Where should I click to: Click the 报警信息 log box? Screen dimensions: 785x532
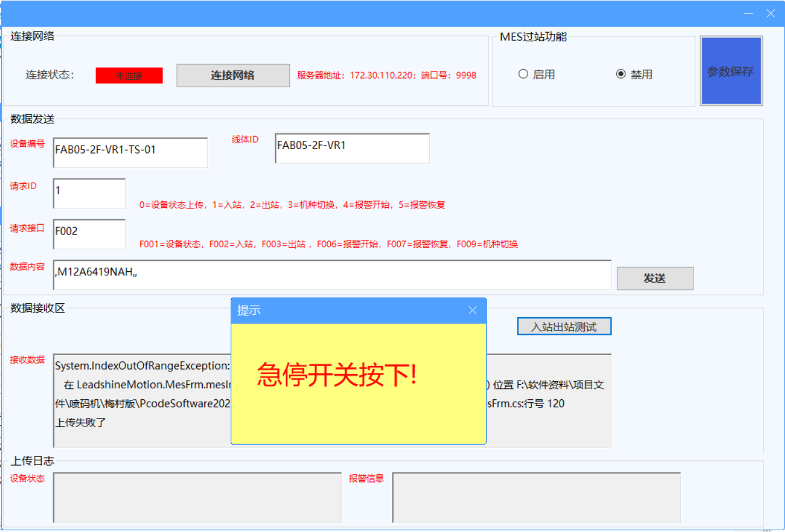(536, 498)
